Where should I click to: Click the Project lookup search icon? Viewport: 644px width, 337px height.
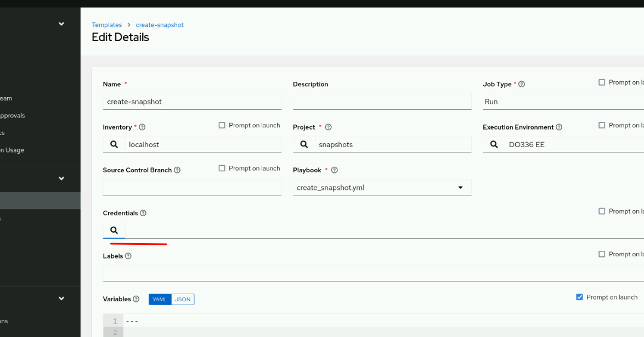click(x=304, y=144)
